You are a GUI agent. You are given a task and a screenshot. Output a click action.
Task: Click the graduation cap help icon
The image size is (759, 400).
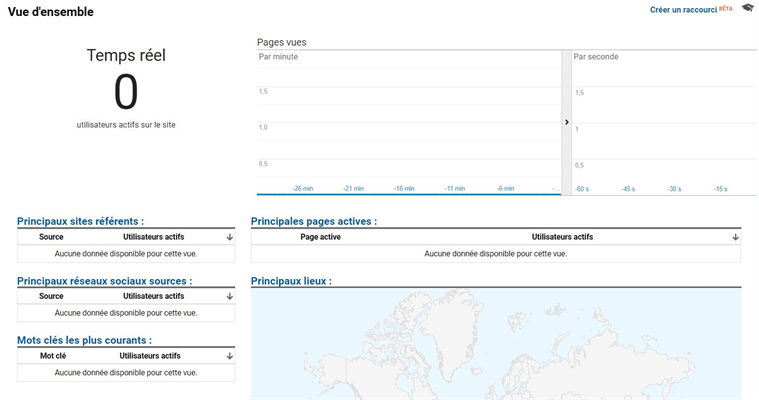[747, 10]
